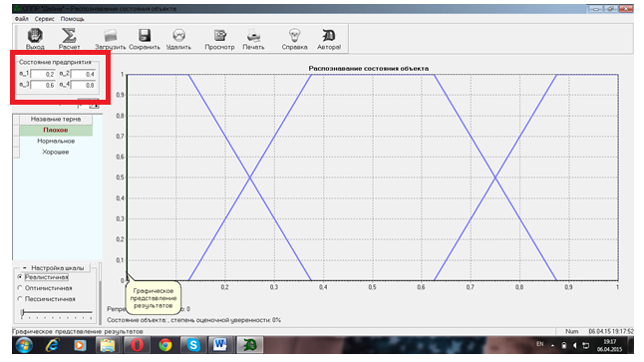Open Internet Explorer from the taskbar

point(52,345)
